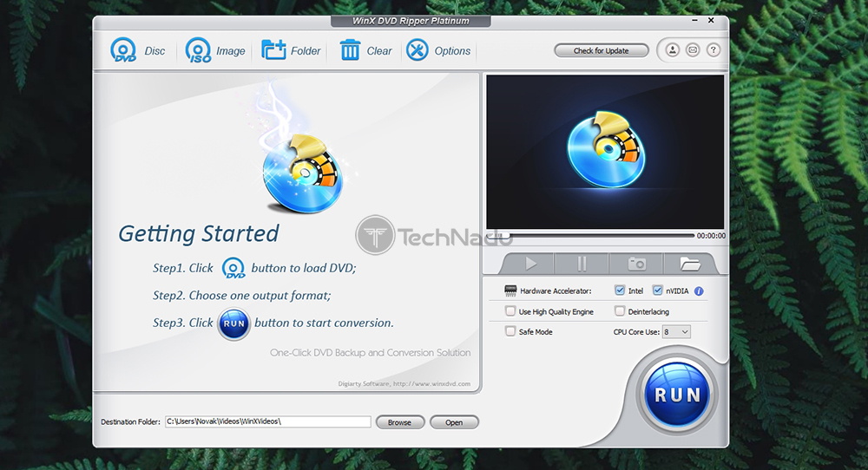The image size is (868, 470).
Task: Click the 00:00:00 preview time readout
Action: click(x=711, y=236)
